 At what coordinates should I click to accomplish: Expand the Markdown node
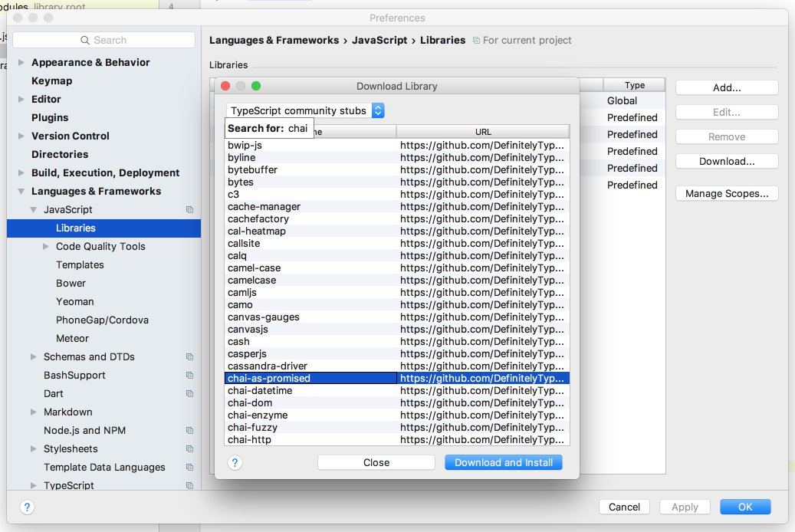pyautogui.click(x=34, y=412)
